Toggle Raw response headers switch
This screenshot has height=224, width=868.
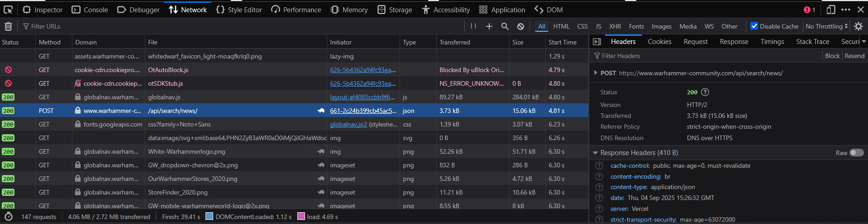856,153
